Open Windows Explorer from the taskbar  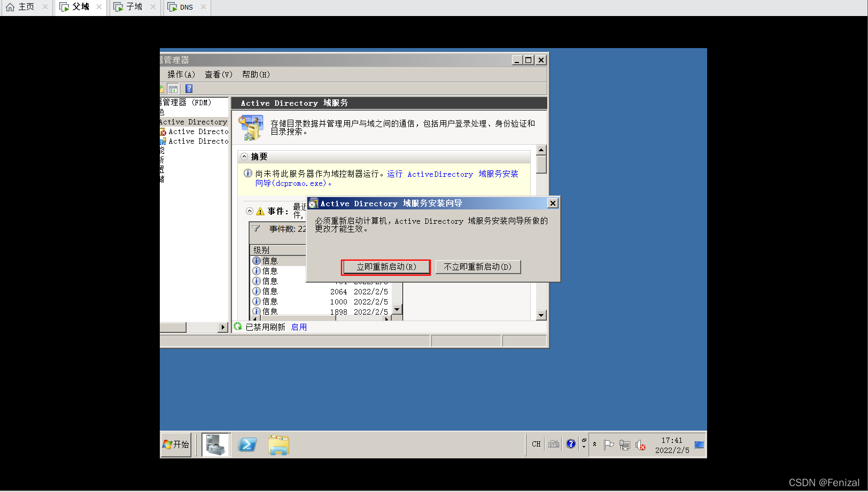pos(278,444)
